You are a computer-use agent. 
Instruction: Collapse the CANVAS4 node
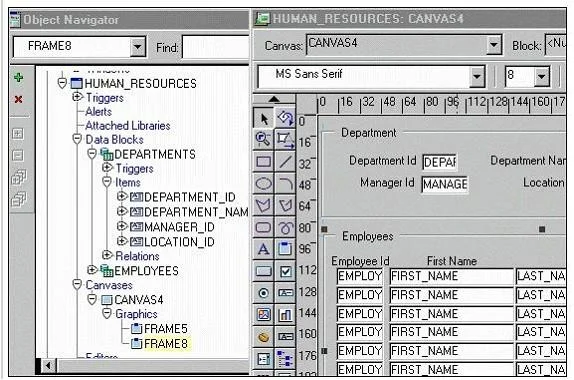pyautogui.click(x=92, y=299)
